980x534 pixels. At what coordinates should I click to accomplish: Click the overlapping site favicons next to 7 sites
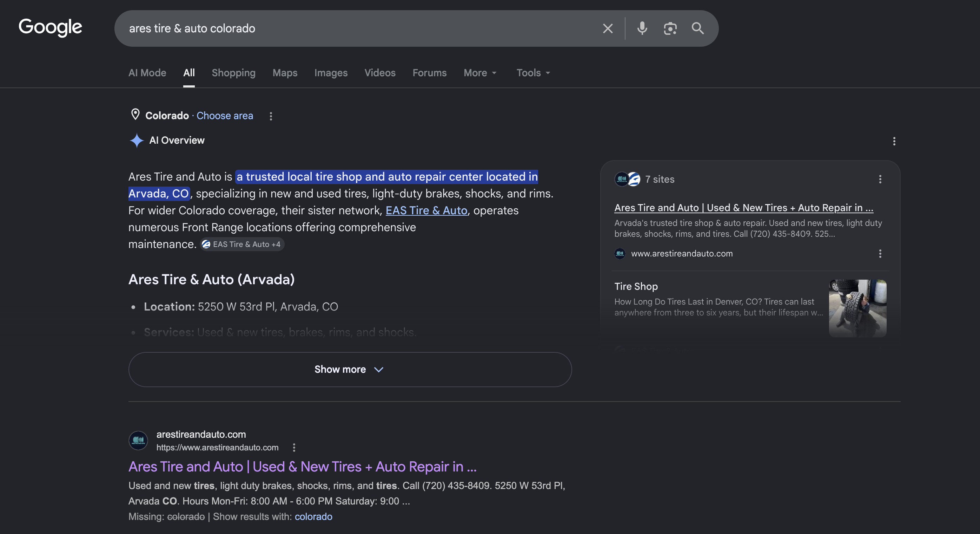coord(627,179)
